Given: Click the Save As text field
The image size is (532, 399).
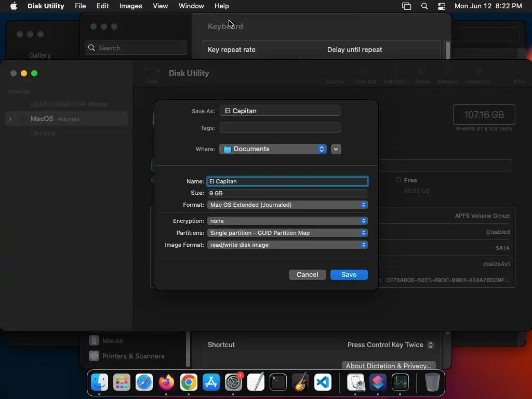Looking at the screenshot, I should coord(280,111).
